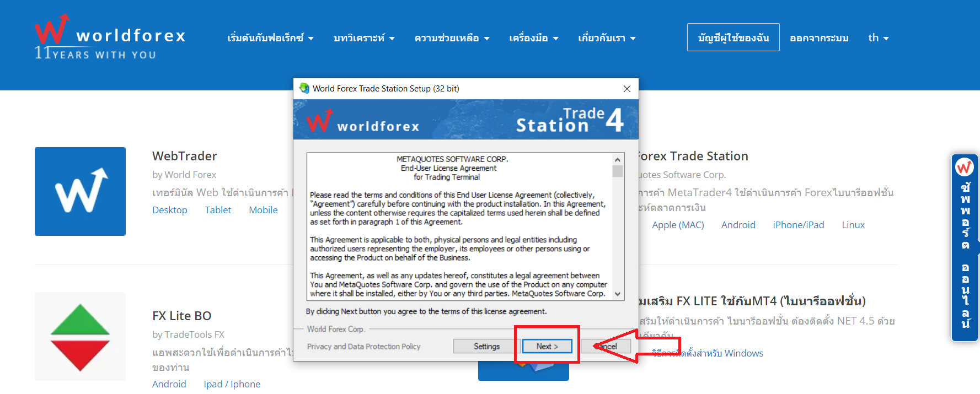Expand the เกี่ยวกับเรา menu
This screenshot has width=980, height=394.
tap(607, 38)
